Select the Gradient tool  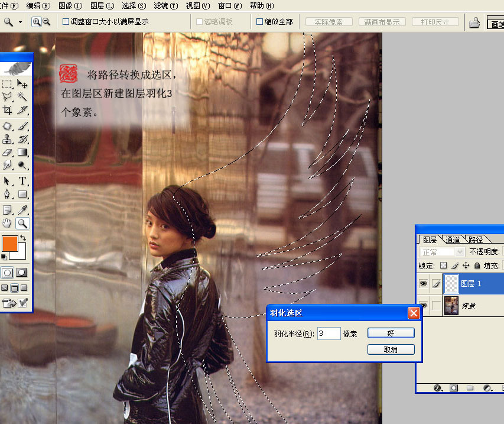22,152
